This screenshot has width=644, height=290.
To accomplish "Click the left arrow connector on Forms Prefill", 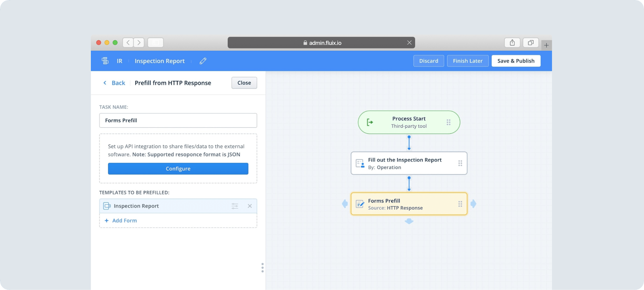I will coord(345,204).
